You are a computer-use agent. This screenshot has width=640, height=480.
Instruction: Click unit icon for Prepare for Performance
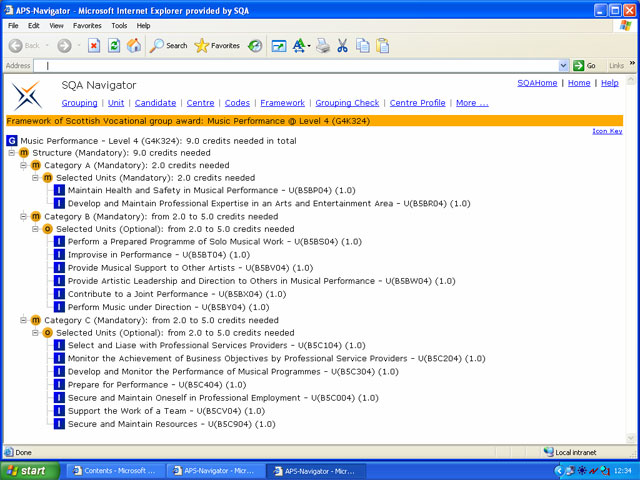[x=59, y=384]
